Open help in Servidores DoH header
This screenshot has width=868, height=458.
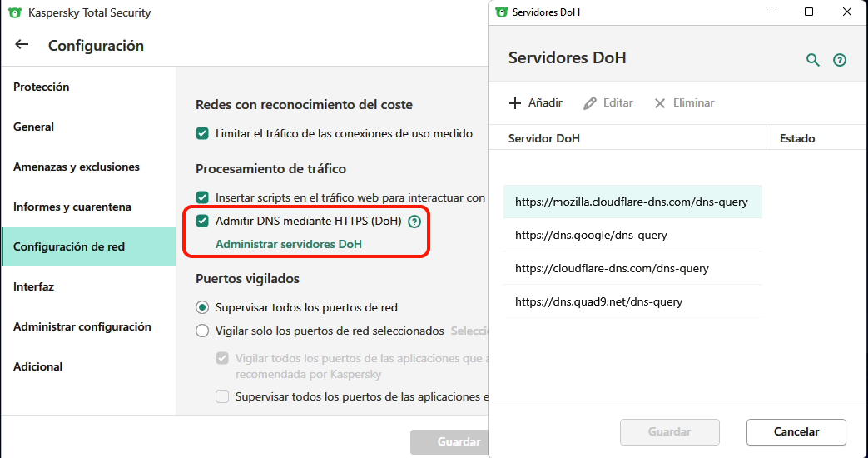pyautogui.click(x=839, y=60)
